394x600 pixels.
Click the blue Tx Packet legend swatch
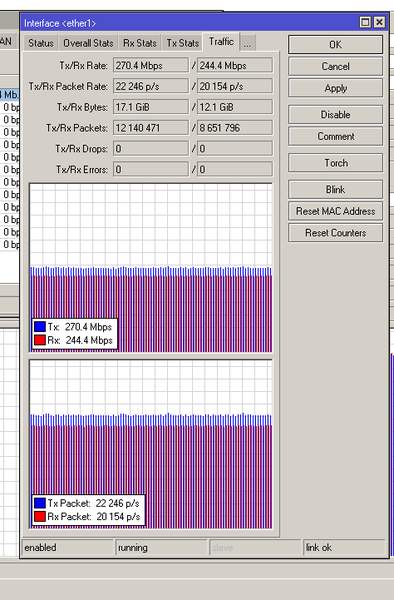40,503
